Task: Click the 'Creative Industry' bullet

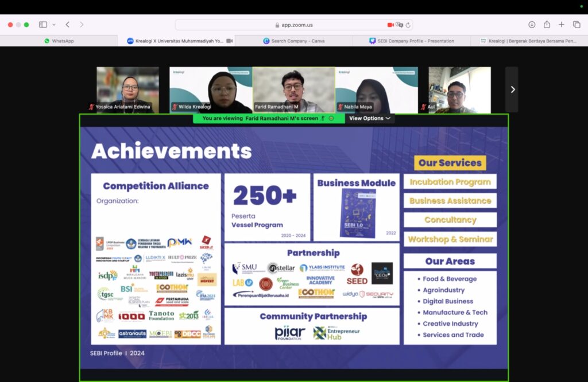Action: [450, 323]
